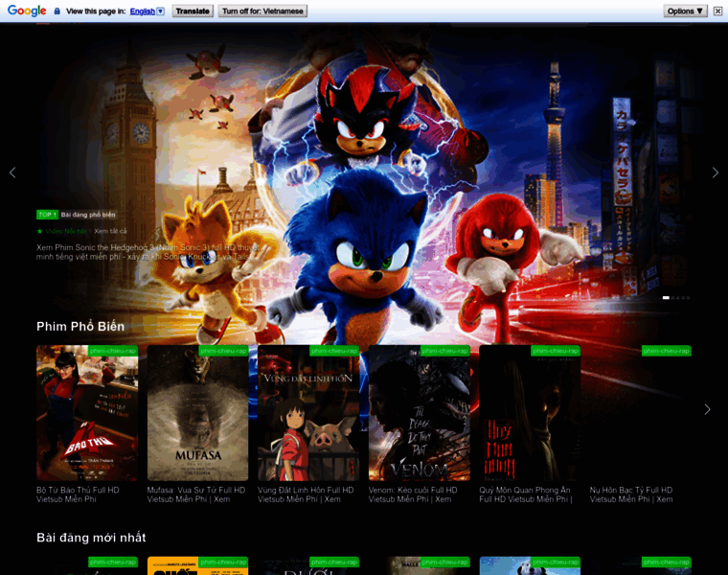The image size is (728, 575).
Task: Click the Bài đăng mới nhất section heading
Action: [91, 538]
